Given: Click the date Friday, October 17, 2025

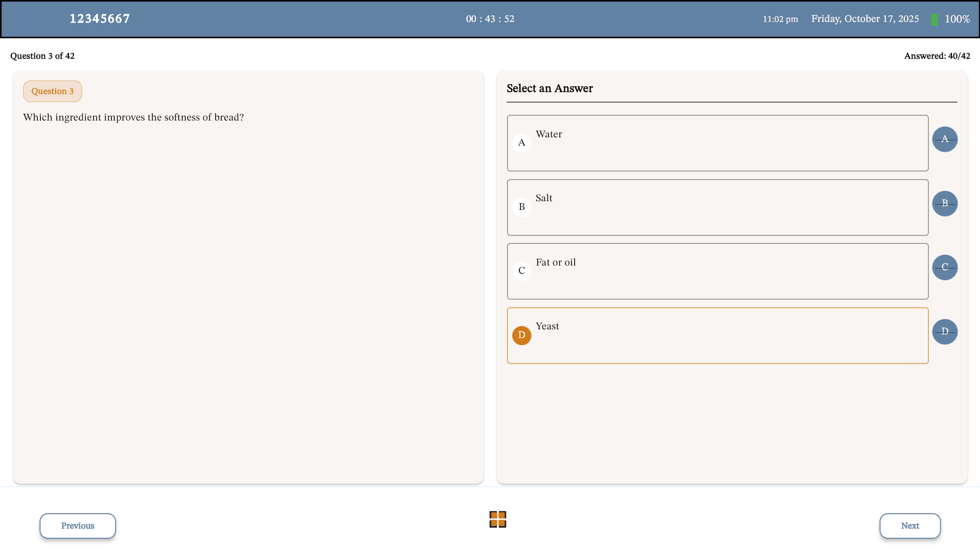Looking at the screenshot, I should 865,19.
